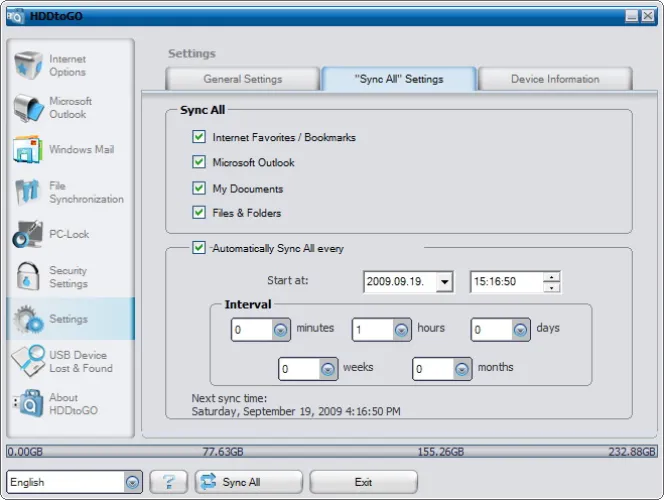Viewport: 664px width, 500px height.
Task: Click the Exit button
Action: (x=363, y=482)
